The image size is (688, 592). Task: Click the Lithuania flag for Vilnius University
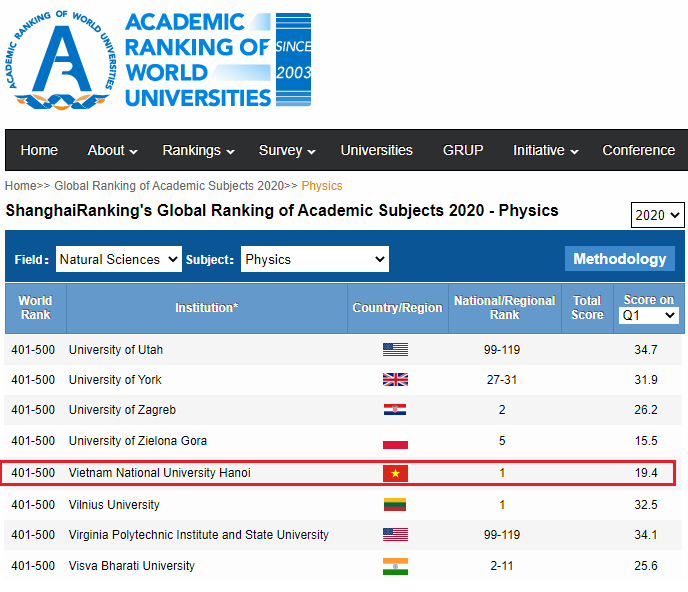(395, 505)
